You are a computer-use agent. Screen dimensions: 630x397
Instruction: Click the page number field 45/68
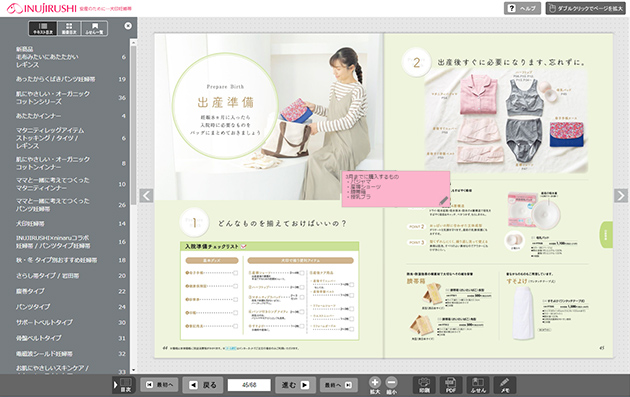point(249,385)
